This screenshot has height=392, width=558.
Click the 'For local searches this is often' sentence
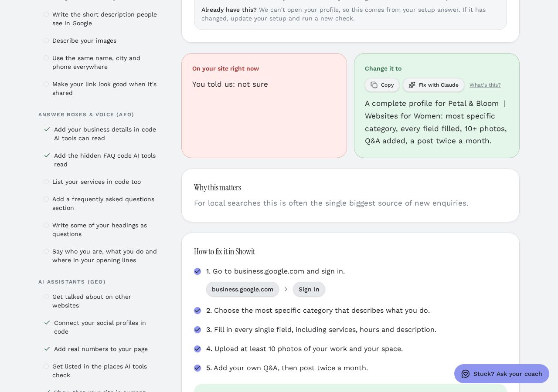tap(331, 203)
